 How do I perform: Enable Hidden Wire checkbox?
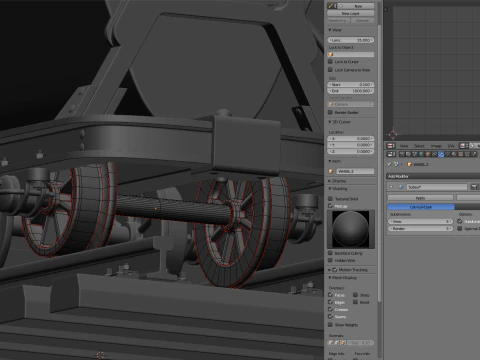click(330, 260)
